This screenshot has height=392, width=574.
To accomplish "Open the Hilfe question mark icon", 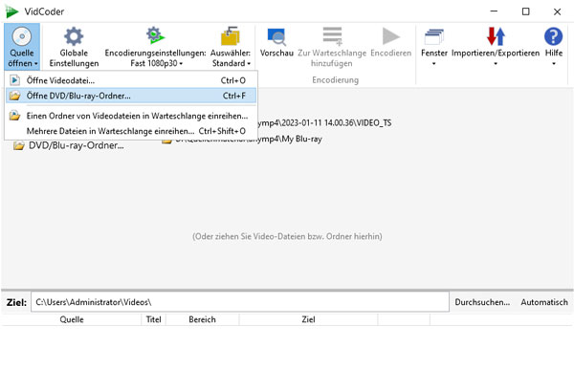I will pyautogui.click(x=554, y=36).
